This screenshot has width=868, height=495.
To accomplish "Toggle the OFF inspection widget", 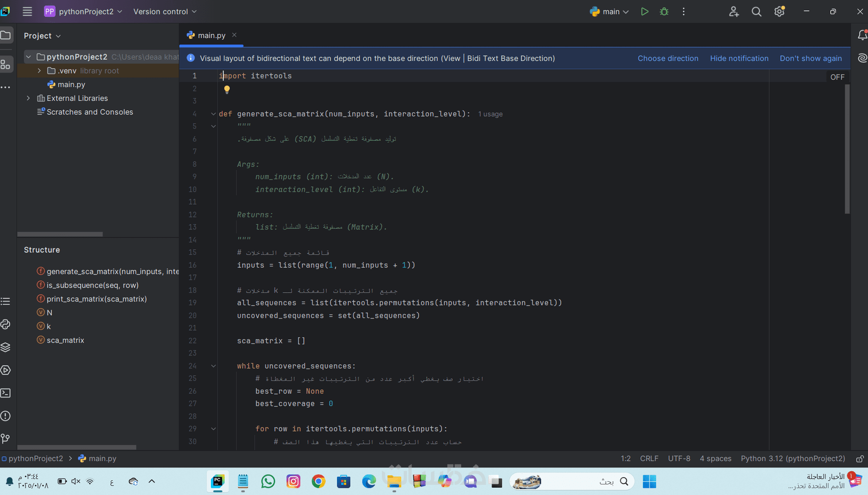I will coord(837,77).
